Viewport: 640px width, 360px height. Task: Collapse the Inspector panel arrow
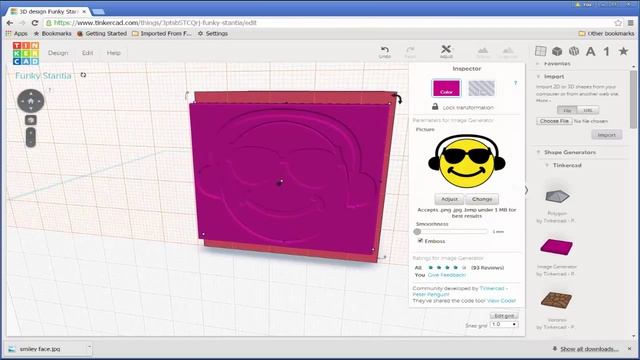526,190
